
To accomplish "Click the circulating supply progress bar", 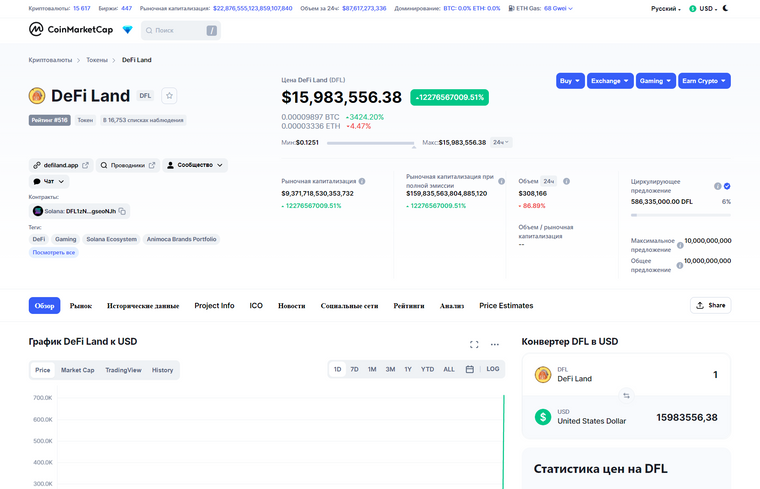I will [681, 215].
